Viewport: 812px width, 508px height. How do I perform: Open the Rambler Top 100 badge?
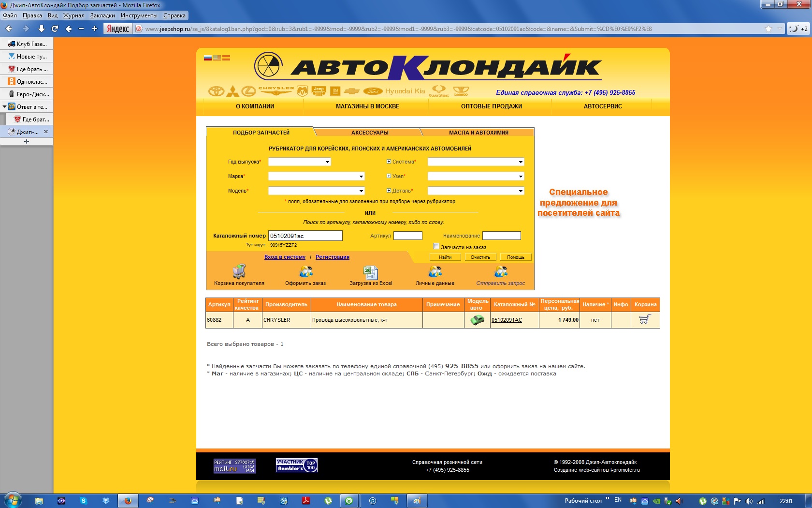click(297, 465)
